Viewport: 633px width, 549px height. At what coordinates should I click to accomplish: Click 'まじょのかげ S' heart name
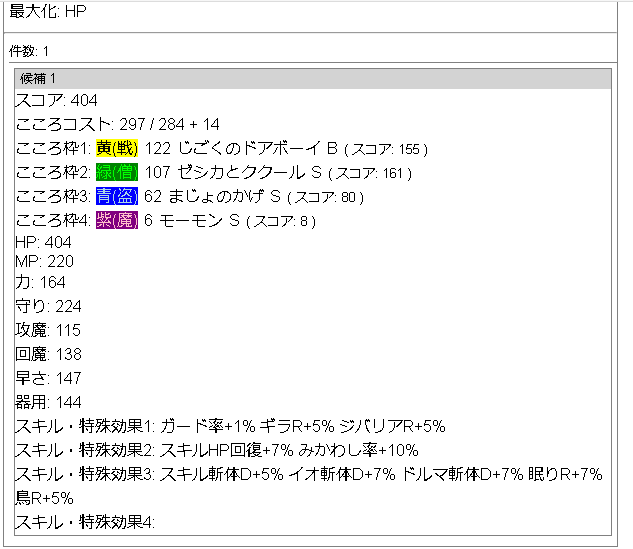pos(224,197)
